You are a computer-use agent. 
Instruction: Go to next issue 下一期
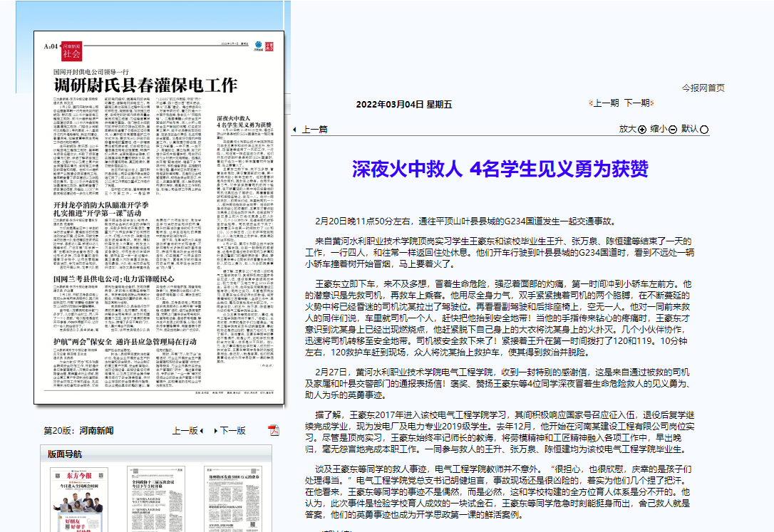coord(637,103)
